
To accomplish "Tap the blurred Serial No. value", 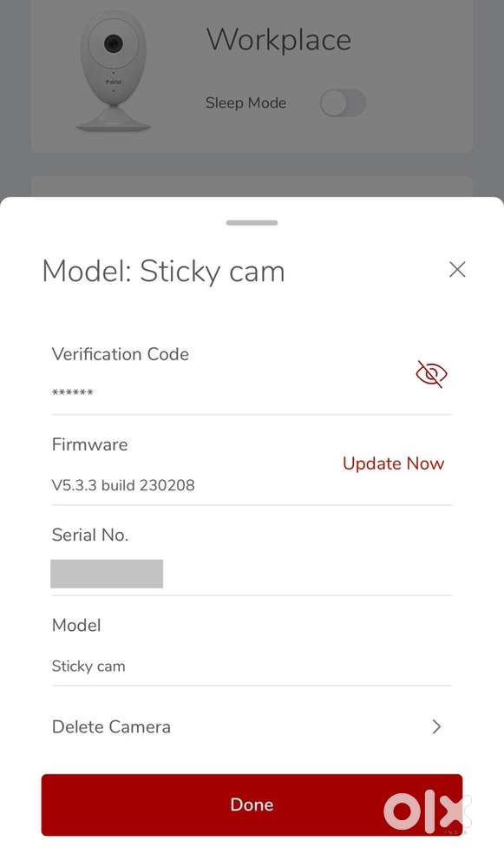I will pyautogui.click(x=107, y=574).
